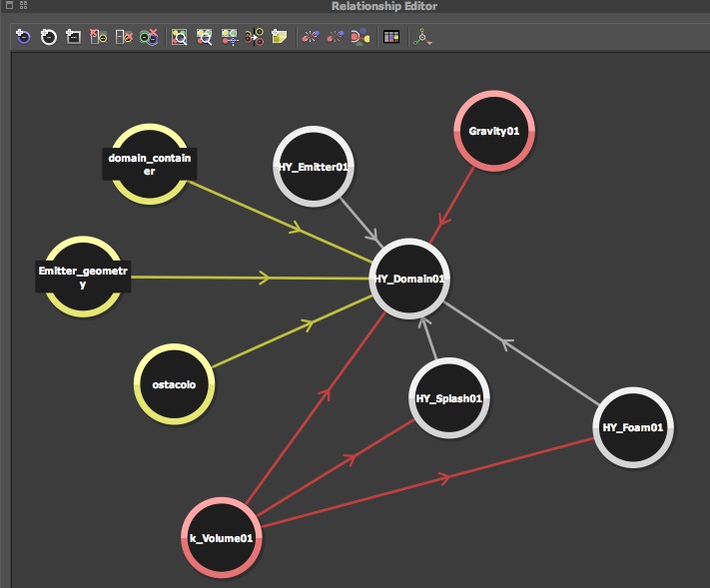Click the window layout grid icon in title bar
Screen dimensions: 710x588
(24, 5)
